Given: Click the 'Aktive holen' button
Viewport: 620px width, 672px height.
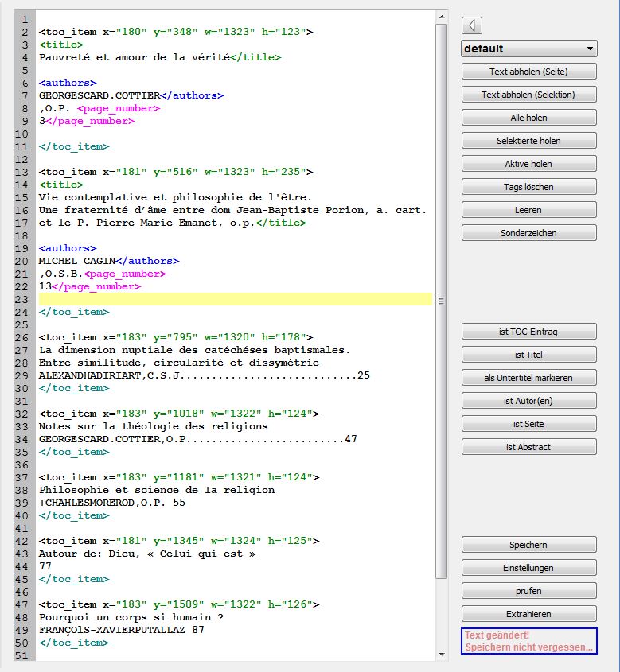Looking at the screenshot, I should [528, 164].
